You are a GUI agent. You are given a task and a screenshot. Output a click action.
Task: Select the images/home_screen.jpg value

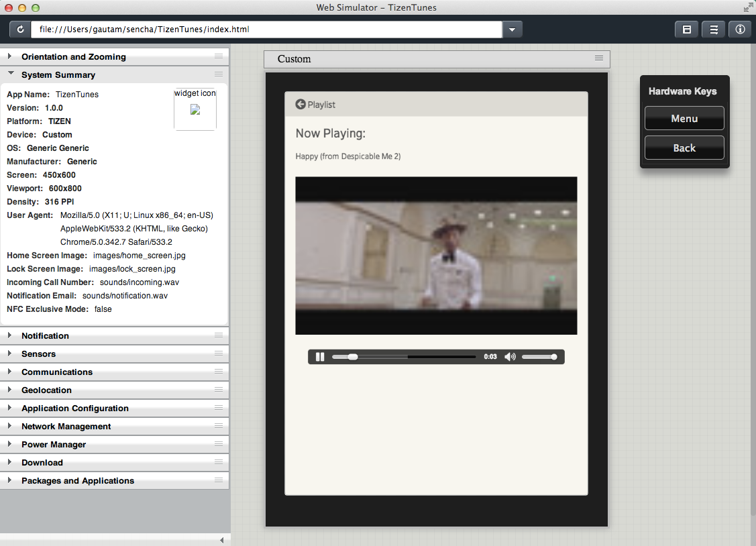pyautogui.click(x=140, y=256)
